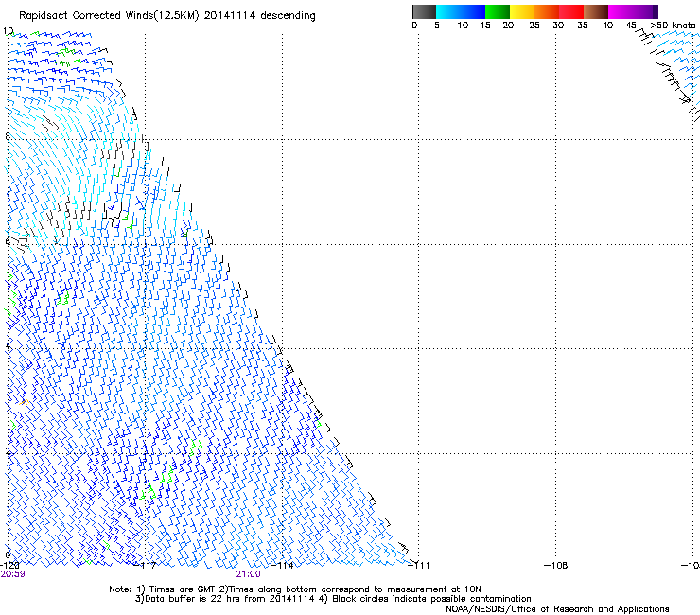
Task: Click the legend label '25'
Action: tap(534, 26)
